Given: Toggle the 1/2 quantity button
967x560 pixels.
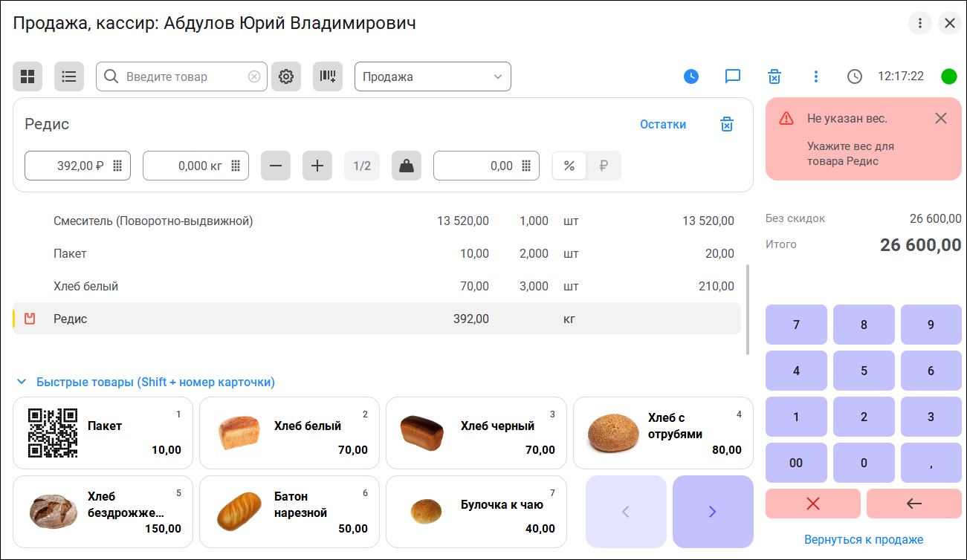Looking at the screenshot, I should (362, 166).
